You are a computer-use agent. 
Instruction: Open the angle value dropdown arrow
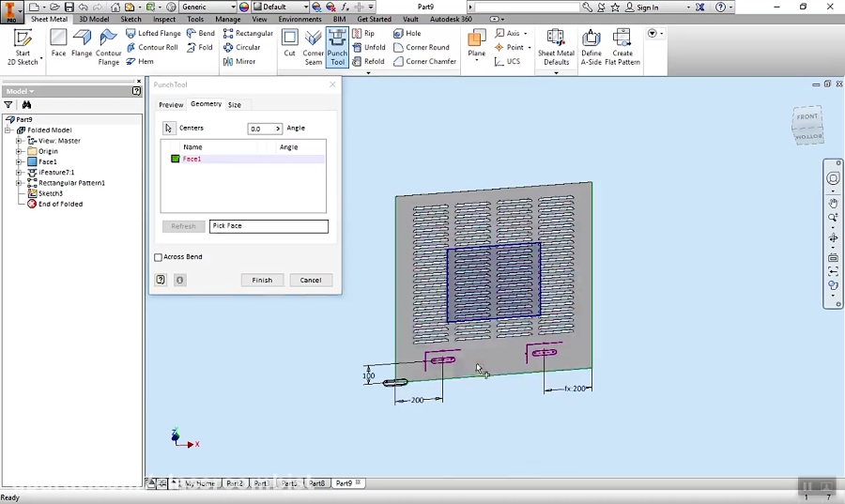tap(277, 129)
